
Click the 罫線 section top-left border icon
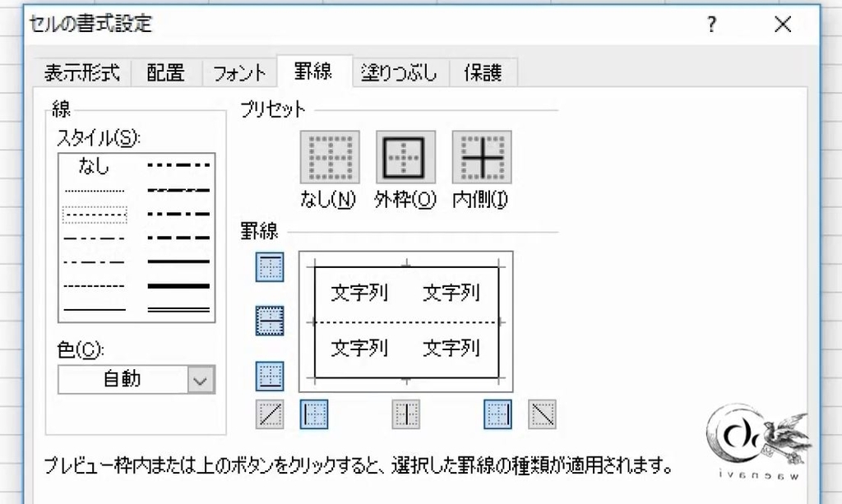click(269, 266)
